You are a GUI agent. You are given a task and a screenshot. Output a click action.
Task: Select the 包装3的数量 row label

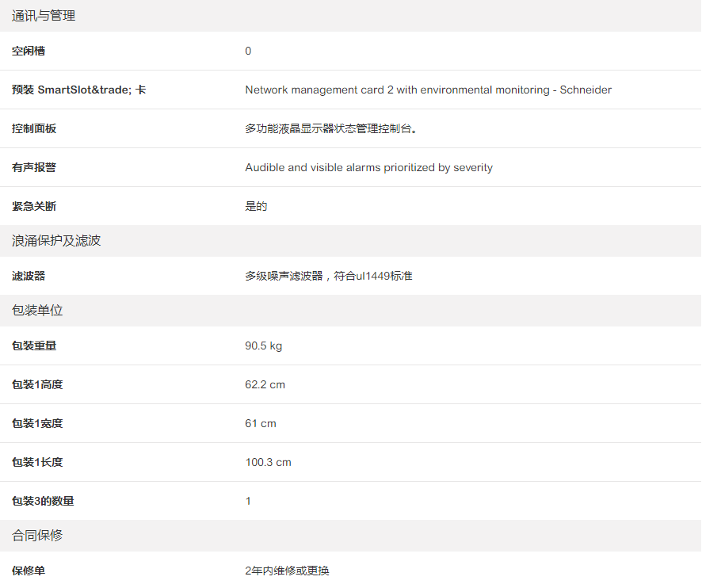coord(43,502)
